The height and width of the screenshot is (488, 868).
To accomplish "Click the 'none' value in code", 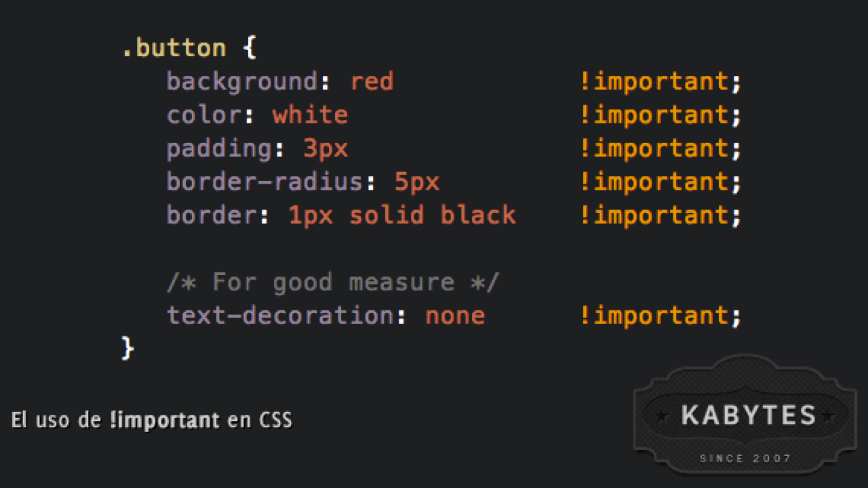I will [455, 315].
